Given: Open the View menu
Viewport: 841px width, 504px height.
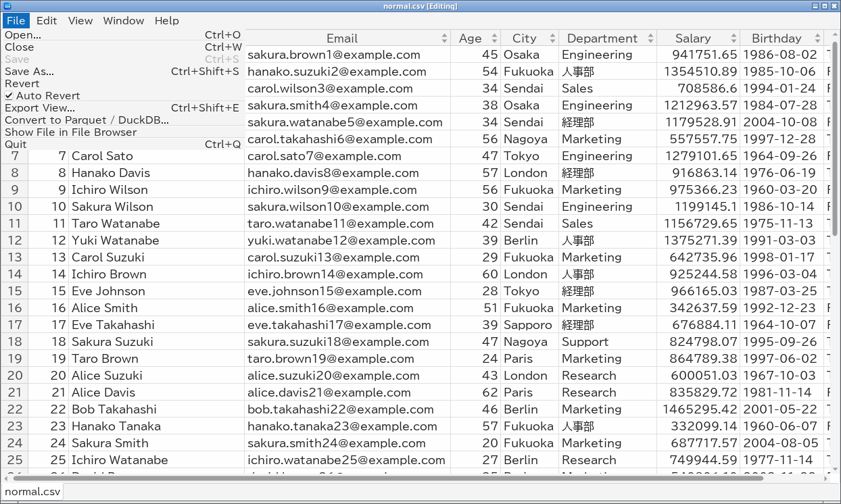Looking at the screenshot, I should click(80, 20).
